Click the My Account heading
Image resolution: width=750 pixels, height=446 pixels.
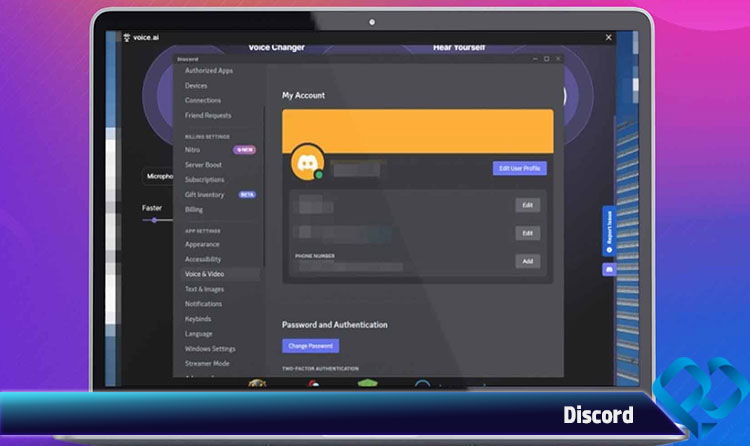tap(303, 95)
